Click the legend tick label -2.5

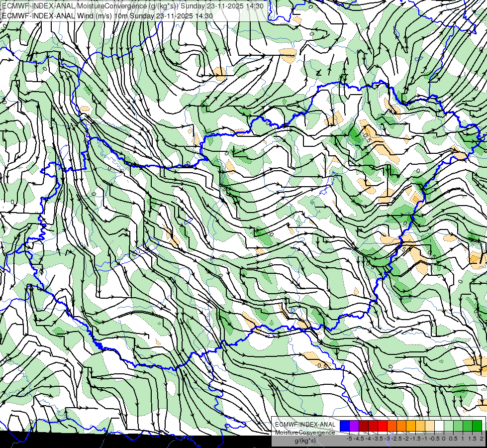tap(396, 439)
